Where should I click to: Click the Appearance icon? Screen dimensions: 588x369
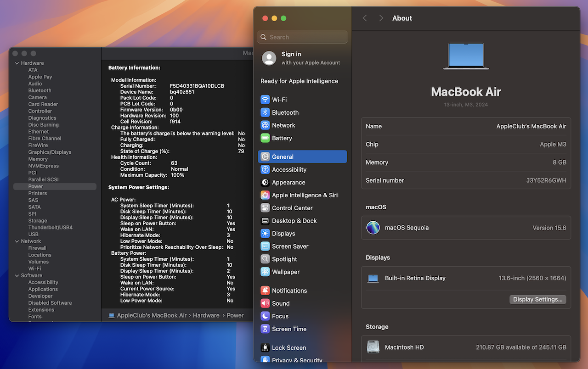[x=265, y=182]
